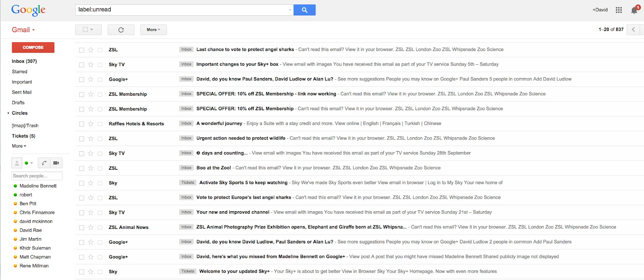Viewport: 644px width, 280px height.
Task: Click the phone call icon in chat panel
Action: click(44, 163)
